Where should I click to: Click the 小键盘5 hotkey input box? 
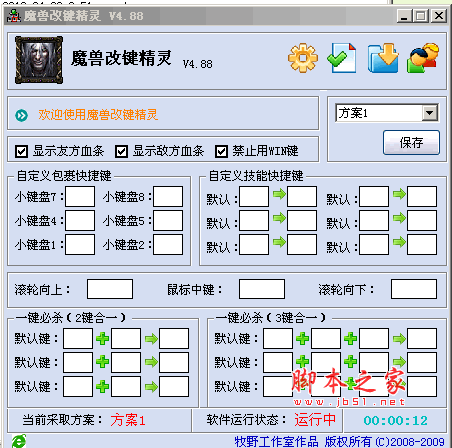(x=168, y=220)
